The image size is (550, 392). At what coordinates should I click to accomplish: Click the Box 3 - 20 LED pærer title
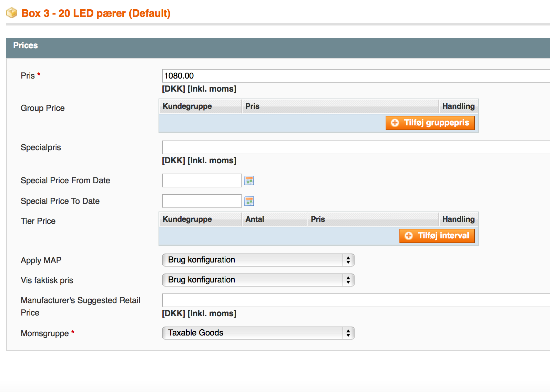96,13
